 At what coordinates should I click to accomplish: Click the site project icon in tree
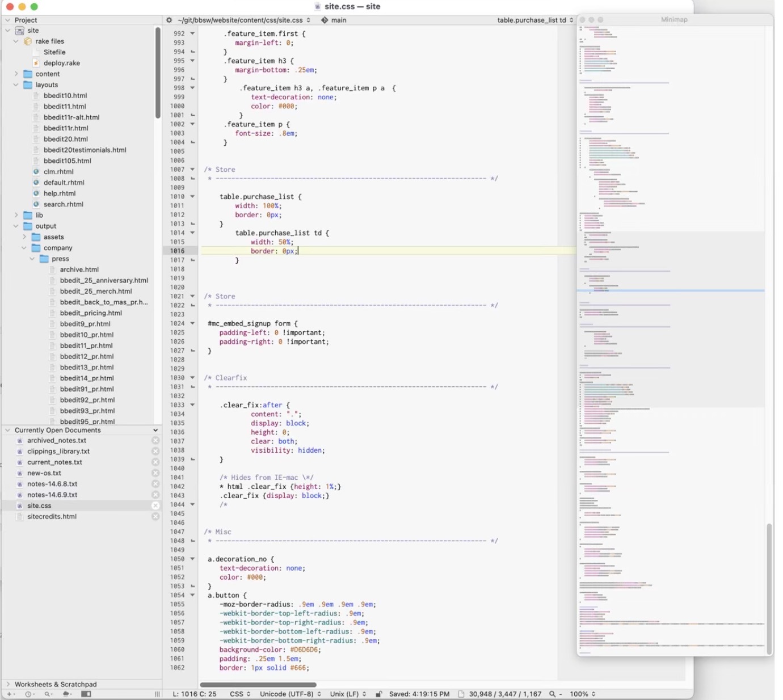click(x=20, y=31)
